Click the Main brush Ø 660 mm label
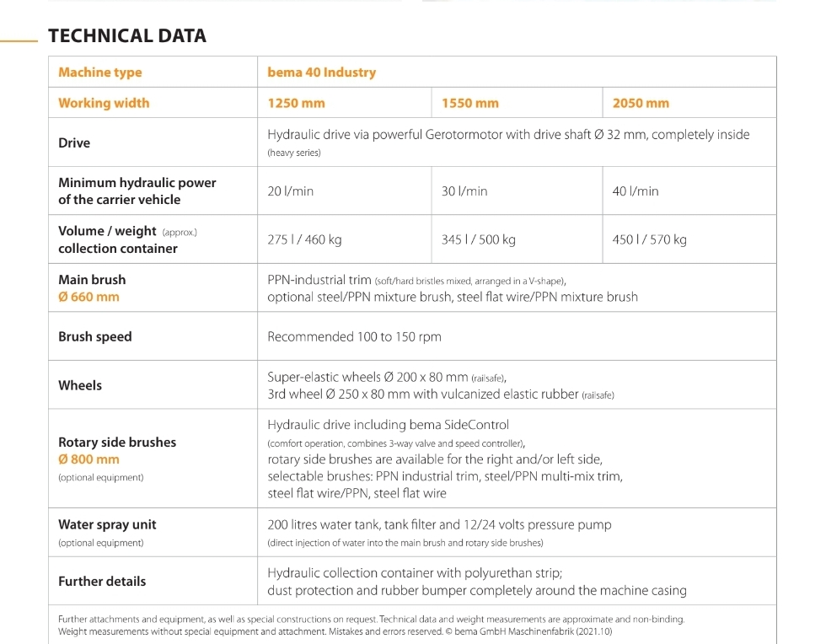The width and height of the screenshot is (826, 644). click(x=92, y=288)
